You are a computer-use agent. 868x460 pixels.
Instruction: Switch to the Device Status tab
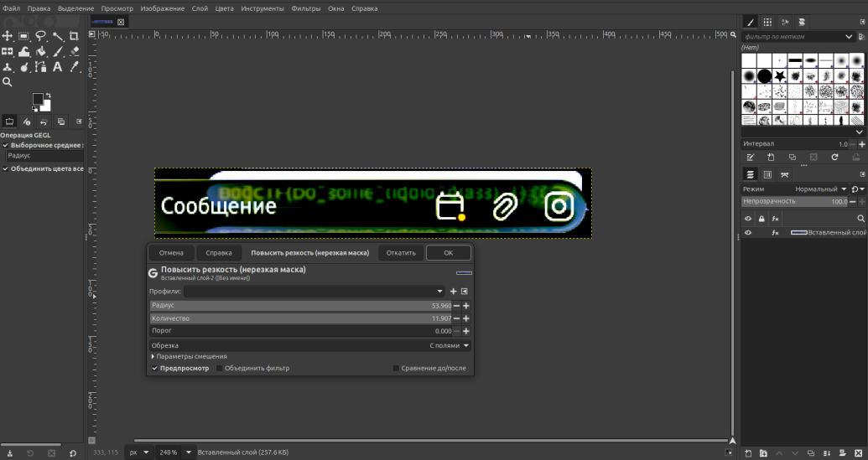[x=27, y=121]
